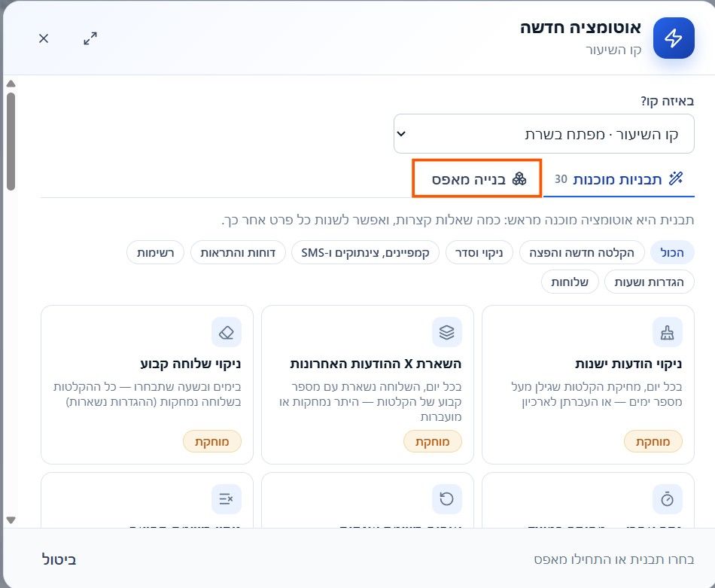Click the list-with-X icon on the bottom card
Screen dimensions: 715x588
[227, 499]
